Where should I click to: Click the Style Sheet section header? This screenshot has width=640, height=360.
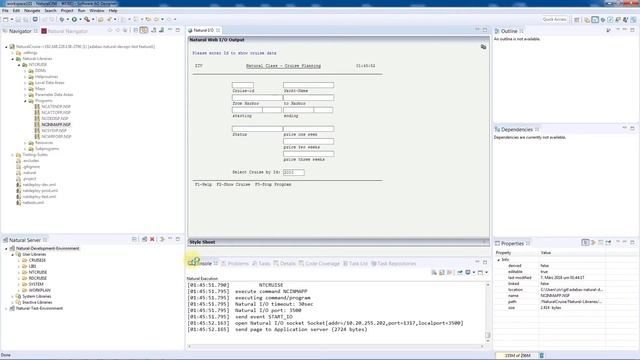[x=338, y=242]
